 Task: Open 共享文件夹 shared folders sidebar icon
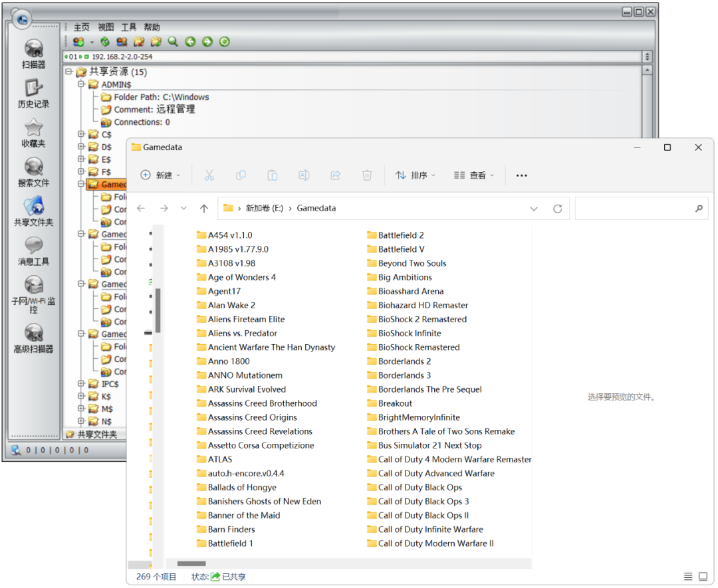(x=33, y=211)
